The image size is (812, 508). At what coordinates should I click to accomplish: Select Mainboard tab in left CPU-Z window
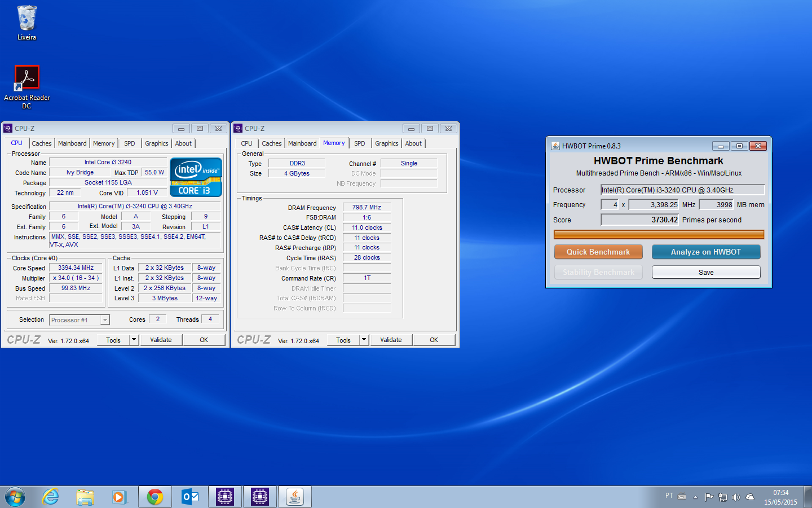tap(72, 143)
